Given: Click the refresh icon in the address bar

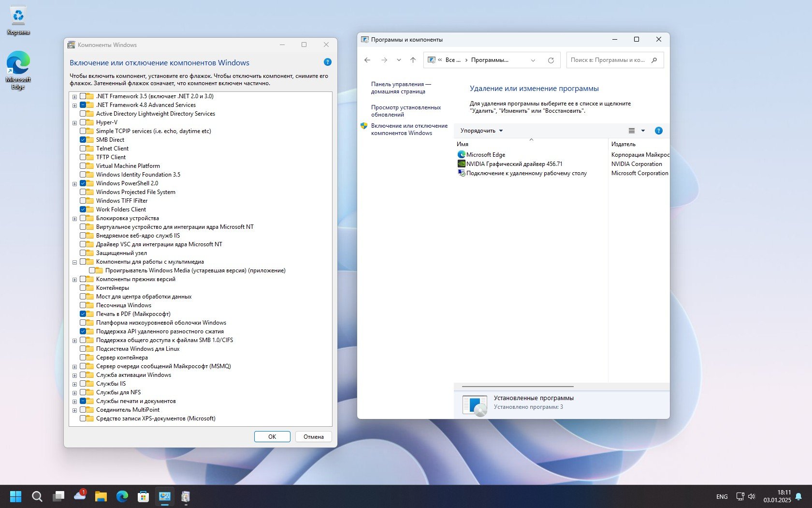Looking at the screenshot, I should point(551,60).
